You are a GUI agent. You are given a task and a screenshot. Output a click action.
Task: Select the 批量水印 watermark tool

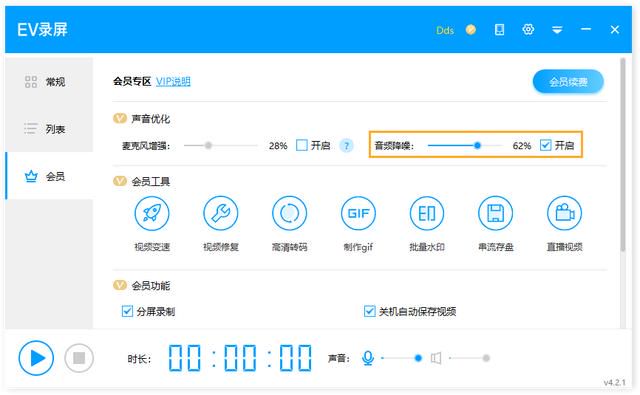click(x=427, y=213)
